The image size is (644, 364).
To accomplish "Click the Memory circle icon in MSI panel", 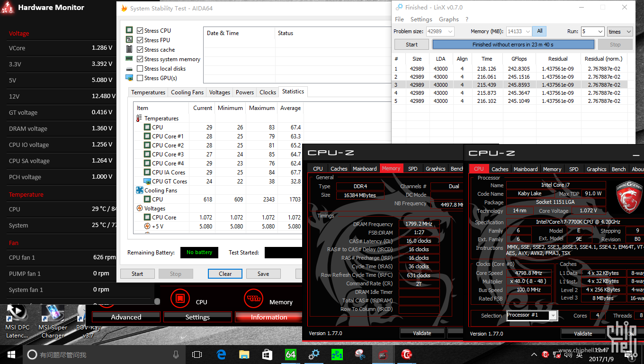I will pos(254,299).
